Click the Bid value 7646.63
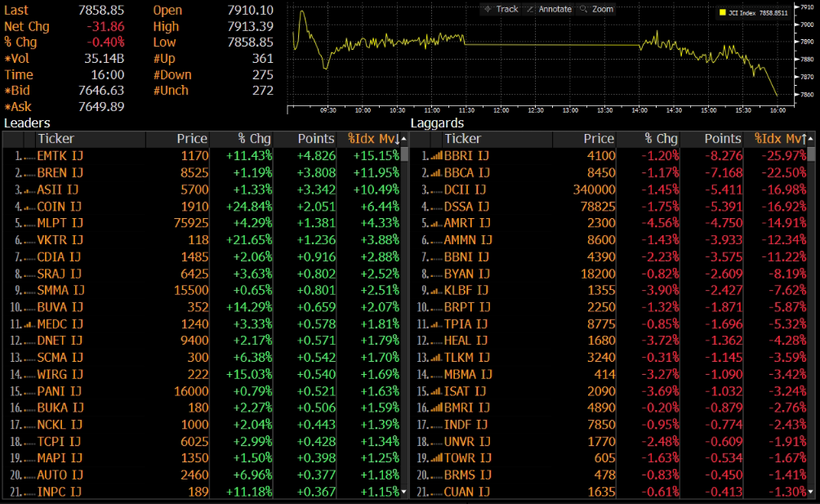This screenshot has height=504, width=820. pos(101,91)
